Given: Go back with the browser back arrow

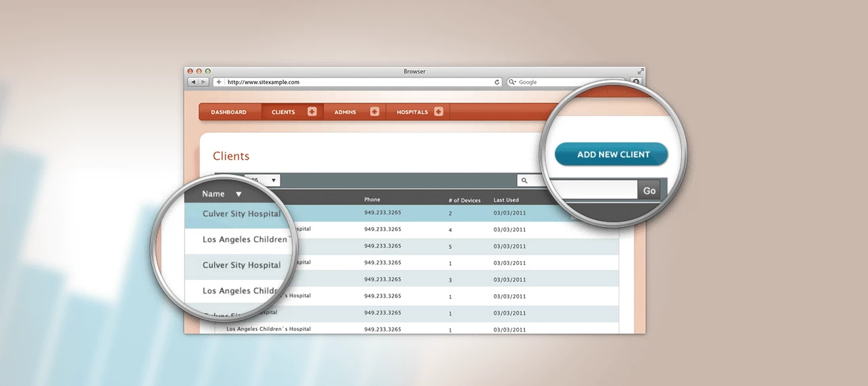Looking at the screenshot, I should click(x=194, y=82).
